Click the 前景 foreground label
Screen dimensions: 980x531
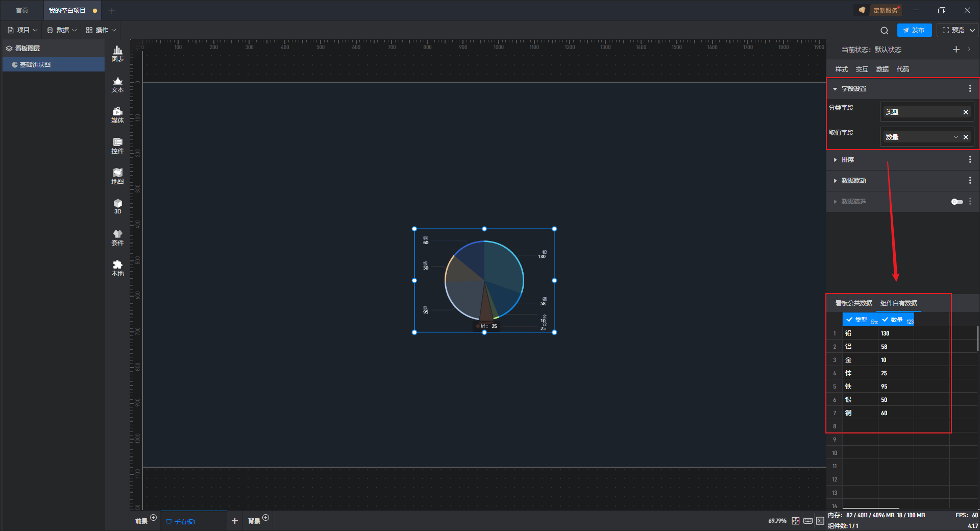click(141, 521)
